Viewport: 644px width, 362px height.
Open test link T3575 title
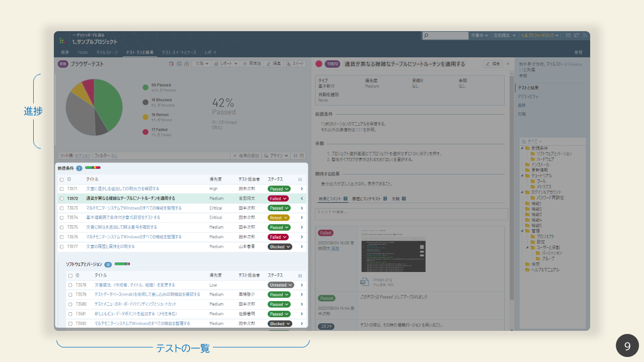click(x=127, y=227)
